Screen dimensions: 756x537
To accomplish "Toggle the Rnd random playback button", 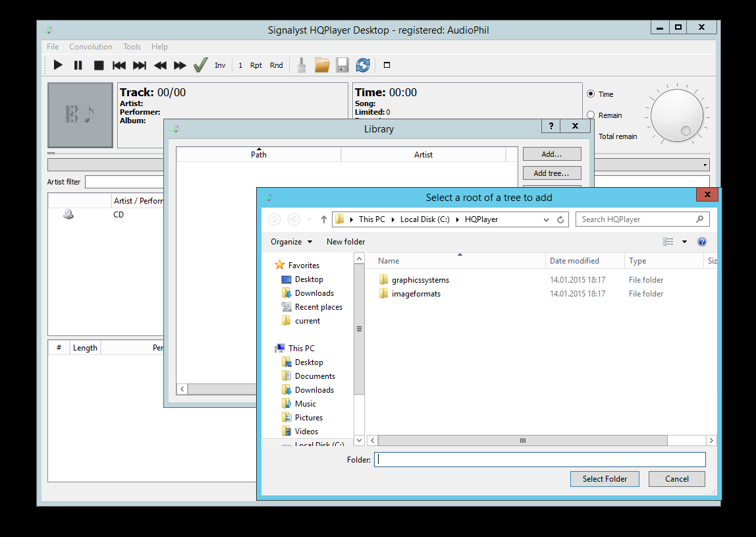I will pos(277,65).
